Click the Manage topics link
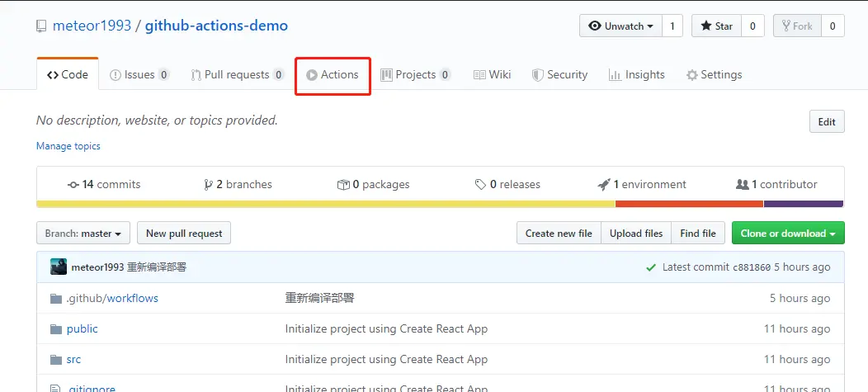The width and height of the screenshot is (868, 392). point(68,146)
